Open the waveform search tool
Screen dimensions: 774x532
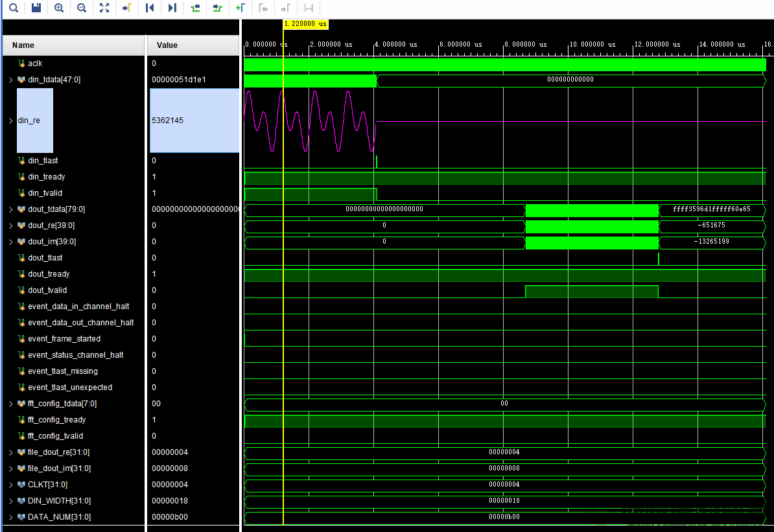pos(14,8)
